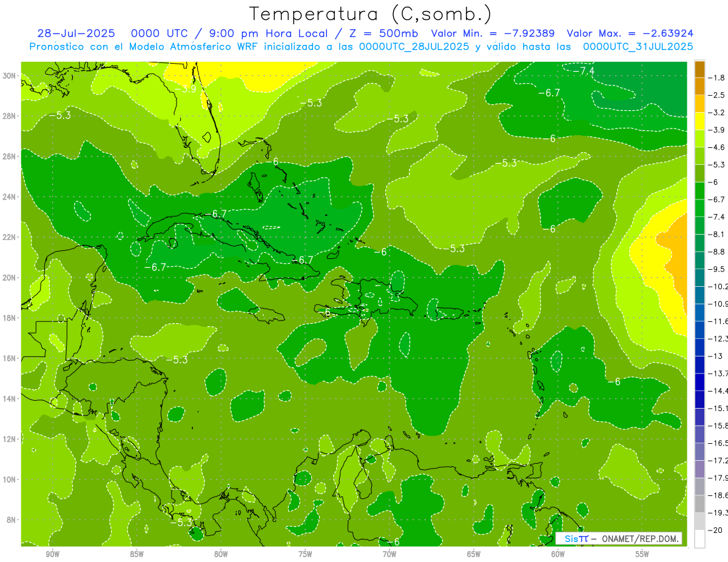
Task: Click the "30N" latitude axis label
Action: 10,76
